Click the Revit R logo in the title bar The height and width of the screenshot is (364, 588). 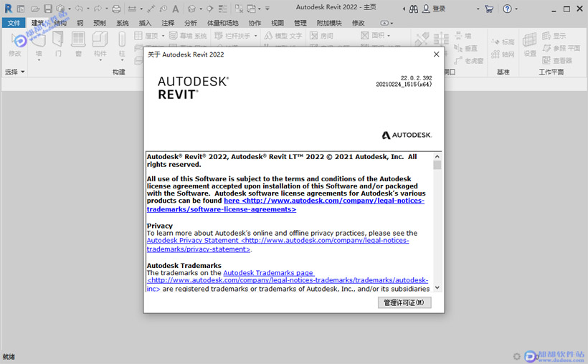click(8, 9)
